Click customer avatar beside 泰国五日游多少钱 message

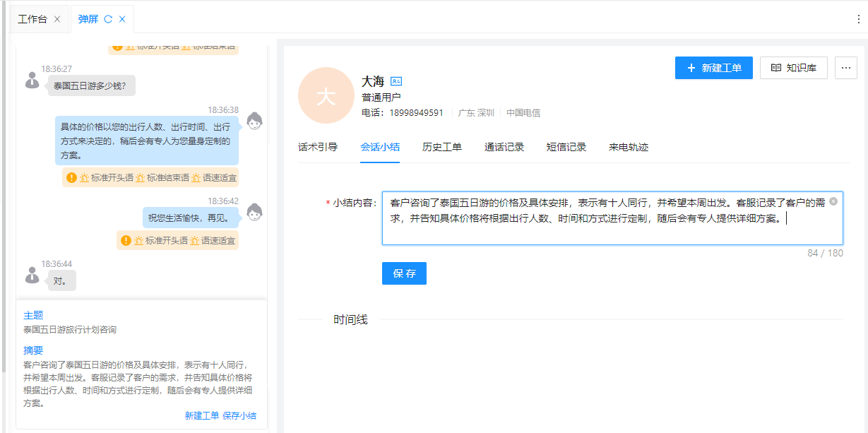pos(32,80)
